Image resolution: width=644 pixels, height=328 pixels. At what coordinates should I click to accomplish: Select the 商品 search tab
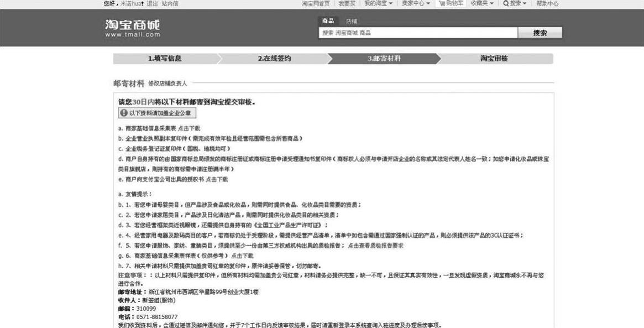point(328,21)
